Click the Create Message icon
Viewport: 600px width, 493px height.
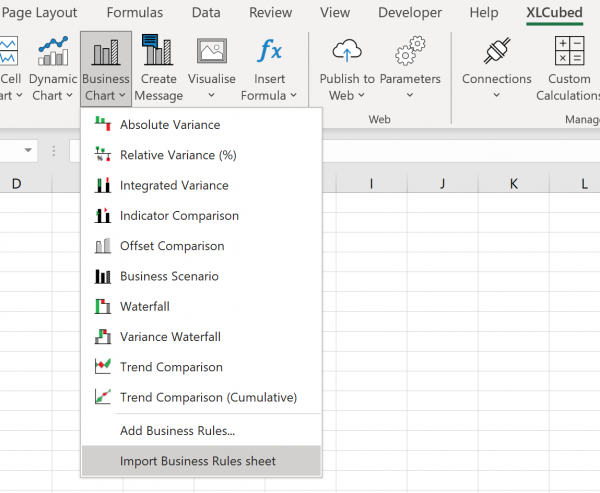tap(158, 50)
